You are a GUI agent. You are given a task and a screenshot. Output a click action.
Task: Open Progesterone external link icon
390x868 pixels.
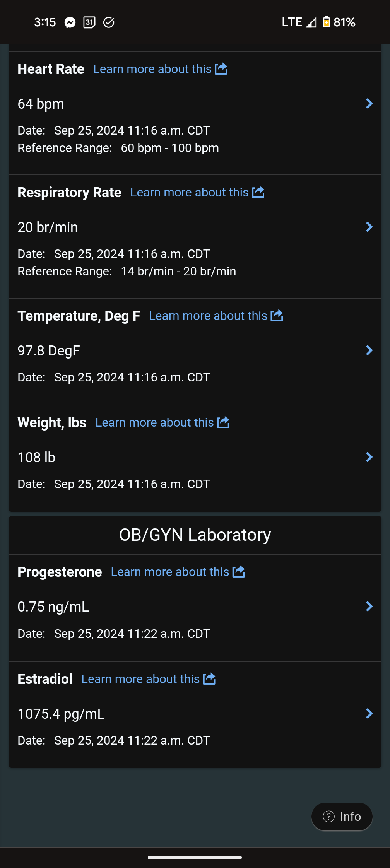(x=239, y=572)
